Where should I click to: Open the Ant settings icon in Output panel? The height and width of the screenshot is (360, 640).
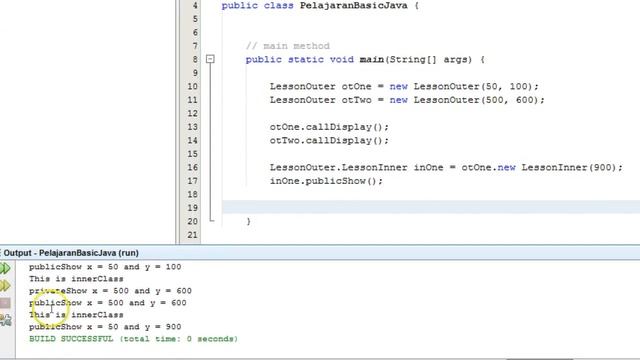click(5, 320)
